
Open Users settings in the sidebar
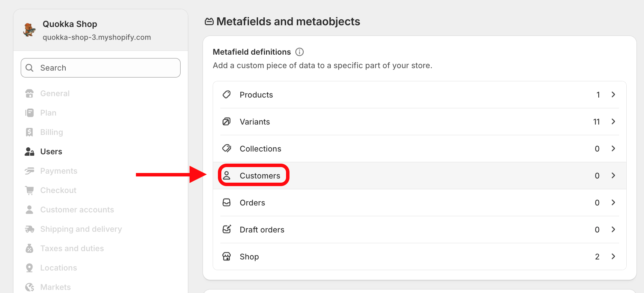coord(51,152)
